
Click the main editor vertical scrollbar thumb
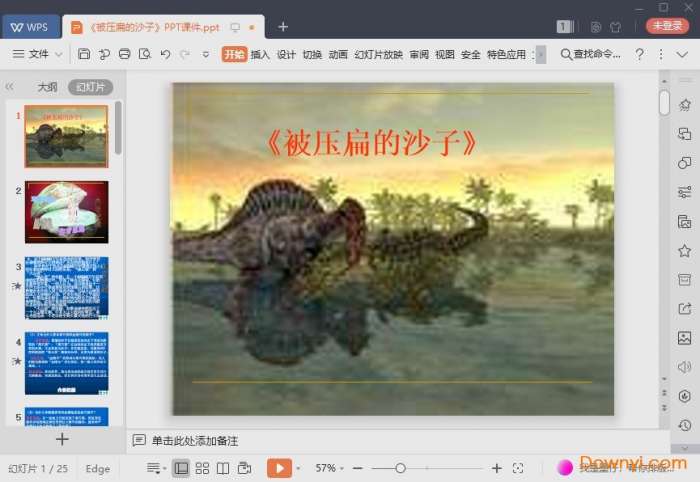664,103
